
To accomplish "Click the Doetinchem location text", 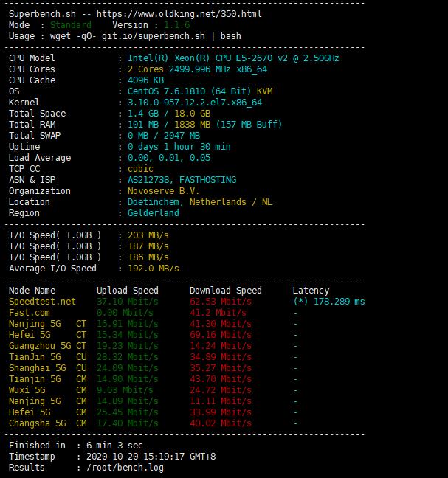I will (x=153, y=202).
